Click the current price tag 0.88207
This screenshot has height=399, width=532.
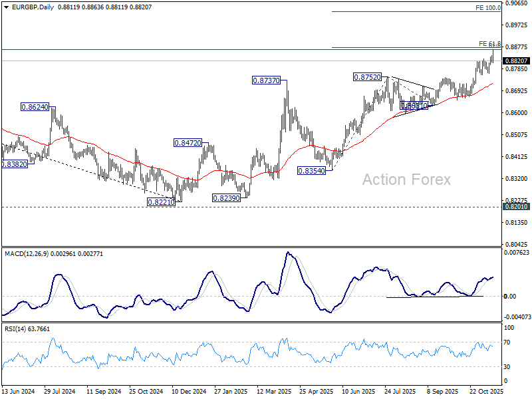pos(517,61)
